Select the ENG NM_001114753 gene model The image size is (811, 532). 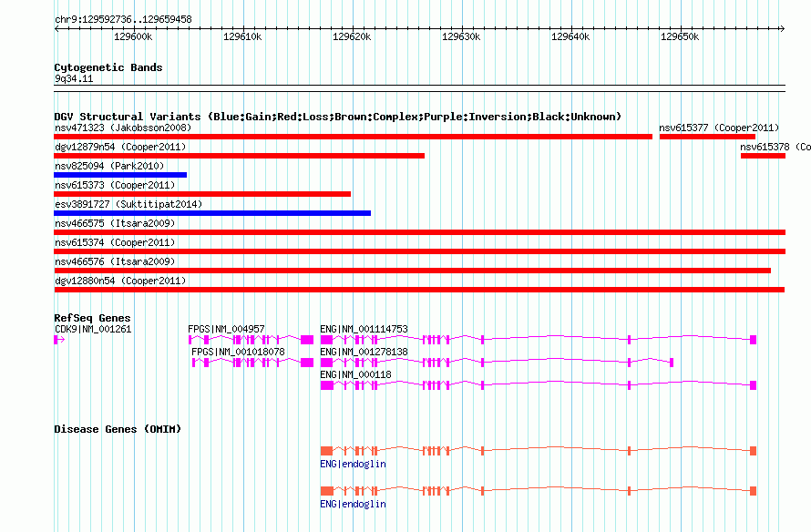[539, 340]
